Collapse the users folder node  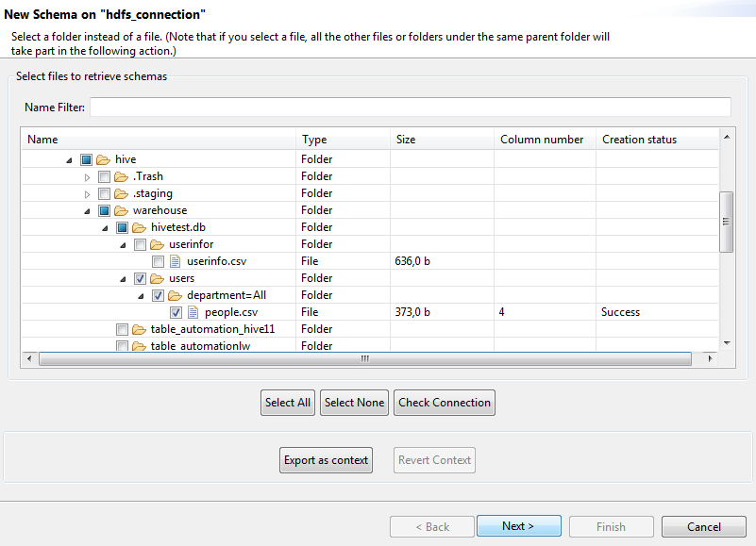pyautogui.click(x=124, y=278)
